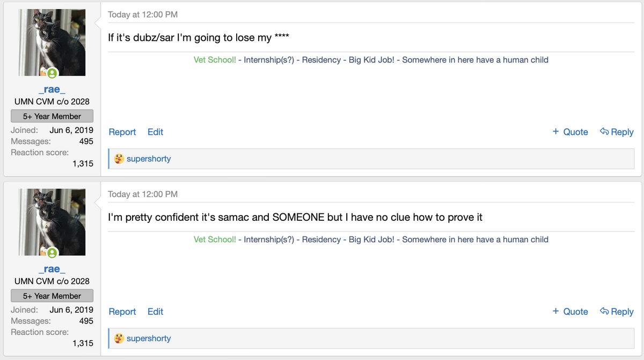Click the Reply arrow on the first post

[x=604, y=132]
